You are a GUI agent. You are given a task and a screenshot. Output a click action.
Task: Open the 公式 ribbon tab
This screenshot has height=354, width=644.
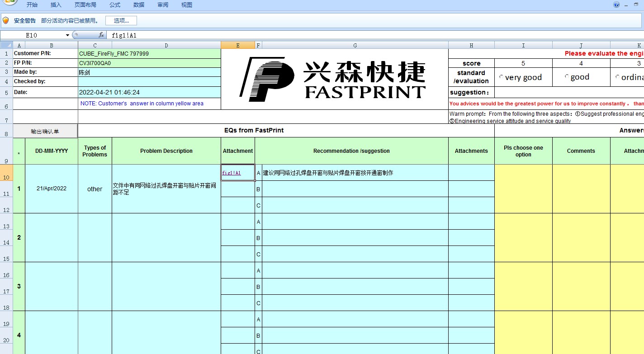coord(115,5)
